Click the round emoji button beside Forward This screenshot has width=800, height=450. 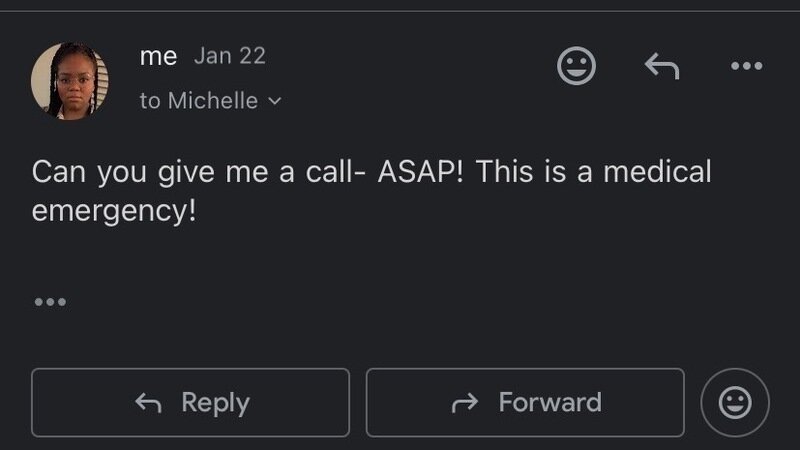(735, 403)
